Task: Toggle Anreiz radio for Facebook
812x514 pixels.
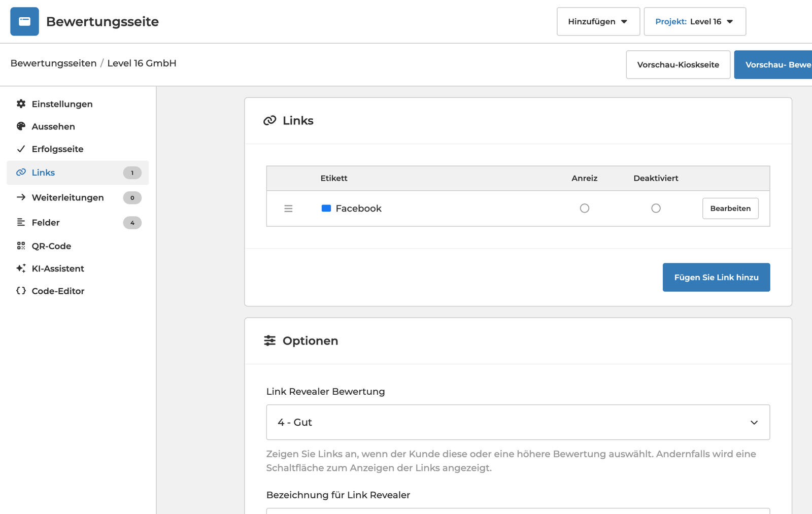Action: point(585,209)
